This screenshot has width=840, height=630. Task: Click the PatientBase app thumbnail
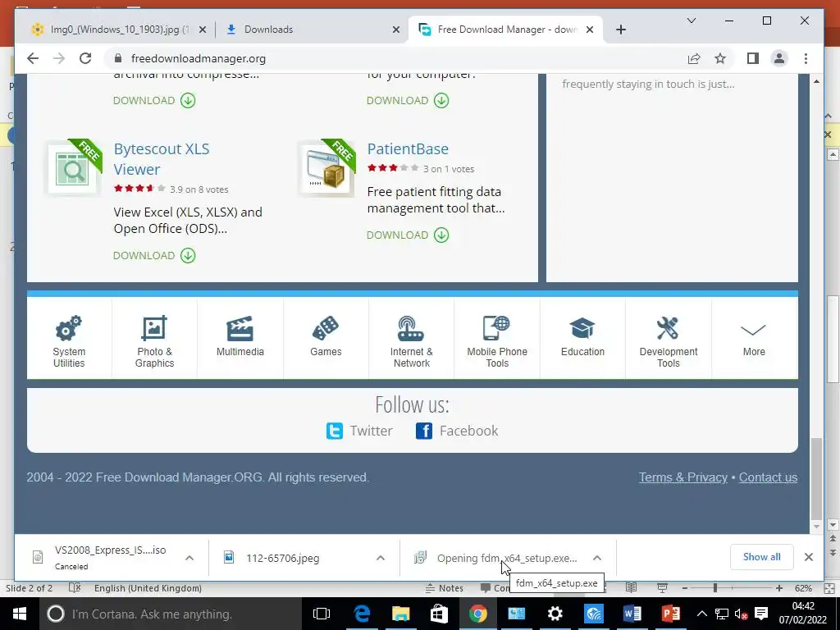(x=326, y=168)
